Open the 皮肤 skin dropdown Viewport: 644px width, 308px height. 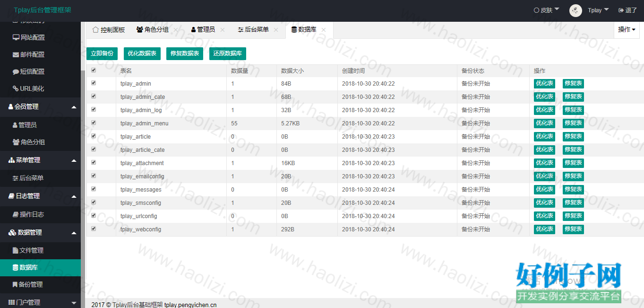[x=546, y=10]
